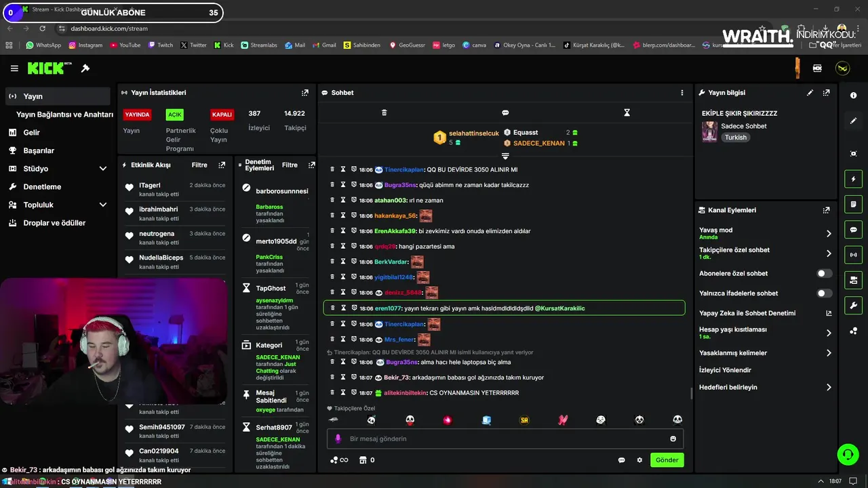Open Filtre in Etkinlik Akışı panel
The height and width of the screenshot is (488, 868).
(199, 165)
